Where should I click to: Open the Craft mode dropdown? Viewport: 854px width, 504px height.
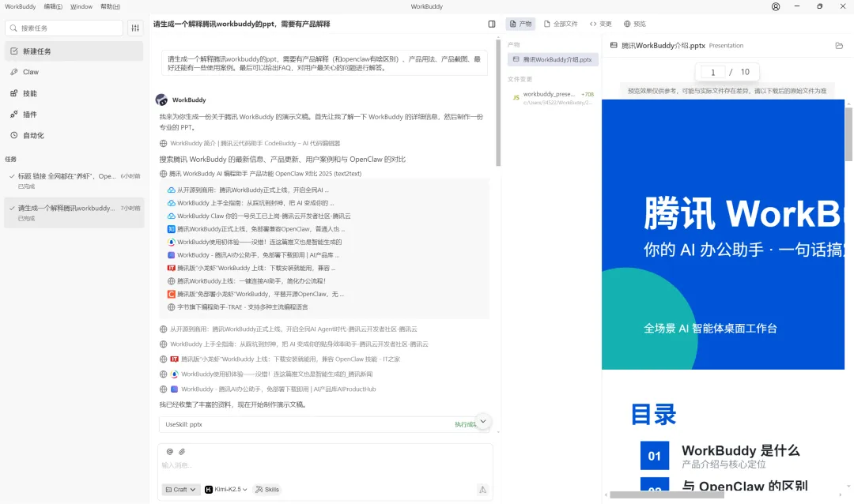click(x=181, y=489)
